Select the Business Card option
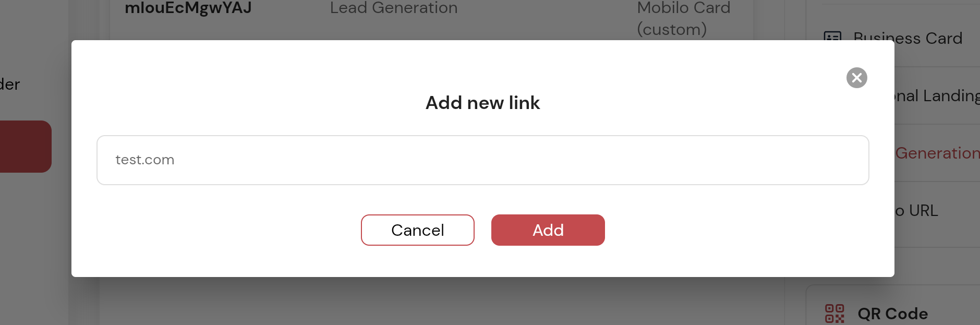 [908, 38]
